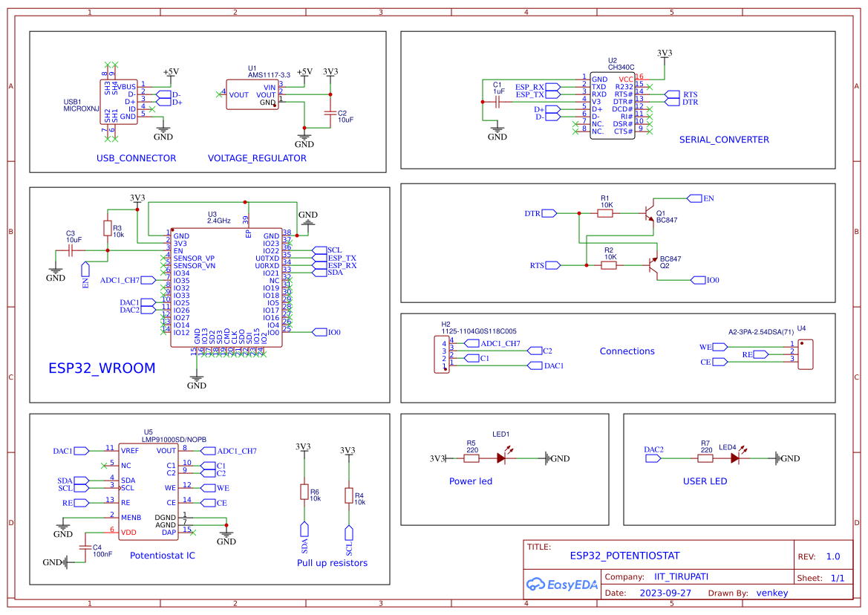Screen dimensions: 868x615
Task: Select the EasyEDA logo in title block
Action: pos(562,585)
